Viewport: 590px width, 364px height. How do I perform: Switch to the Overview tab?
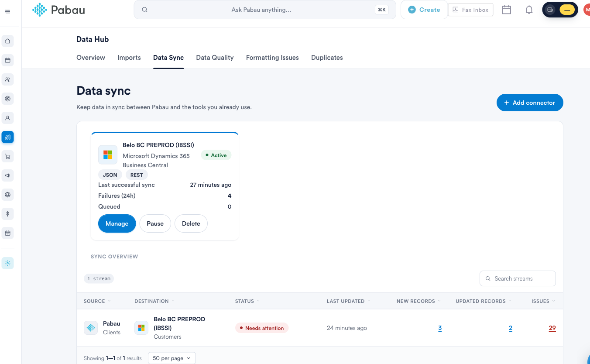click(91, 58)
